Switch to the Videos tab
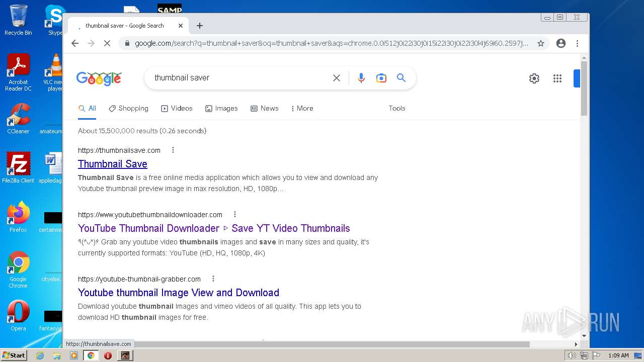 pyautogui.click(x=177, y=109)
